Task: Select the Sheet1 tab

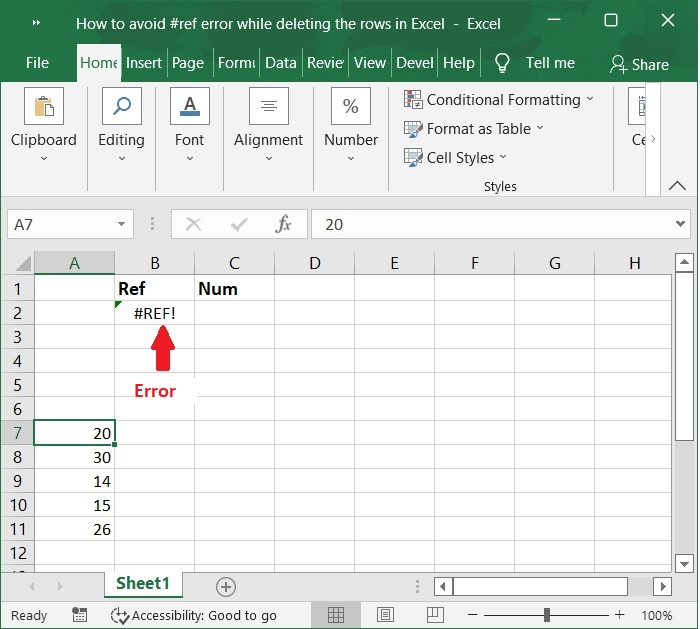Action: point(143,583)
